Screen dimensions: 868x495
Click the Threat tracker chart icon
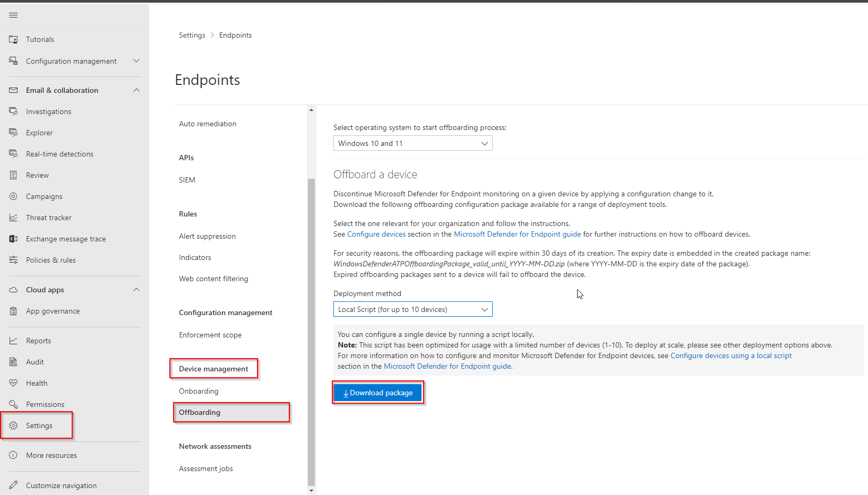(x=13, y=218)
